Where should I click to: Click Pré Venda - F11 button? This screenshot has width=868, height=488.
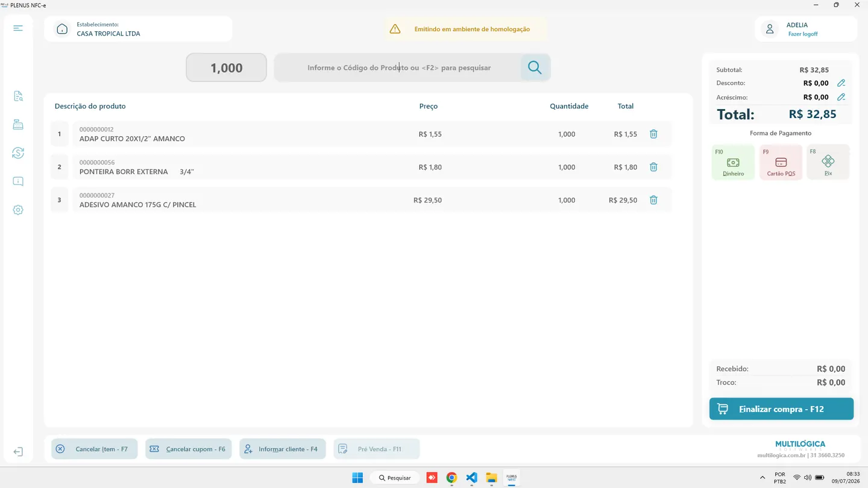point(377,449)
